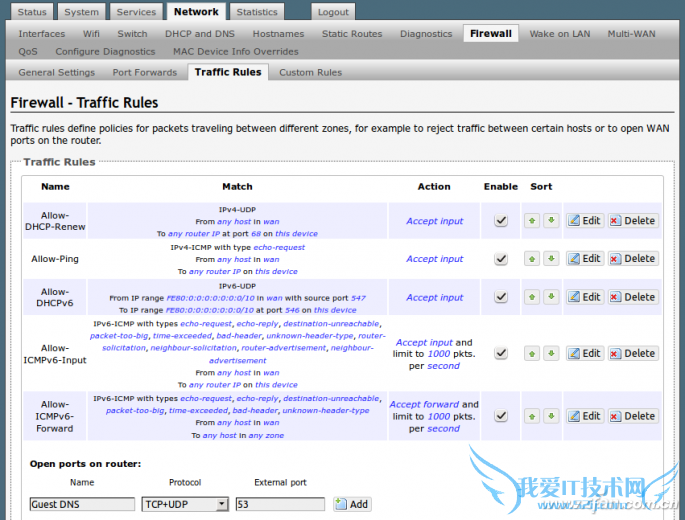The image size is (685, 520).
Task: Open the Custom Rules tab
Action: 310,72
